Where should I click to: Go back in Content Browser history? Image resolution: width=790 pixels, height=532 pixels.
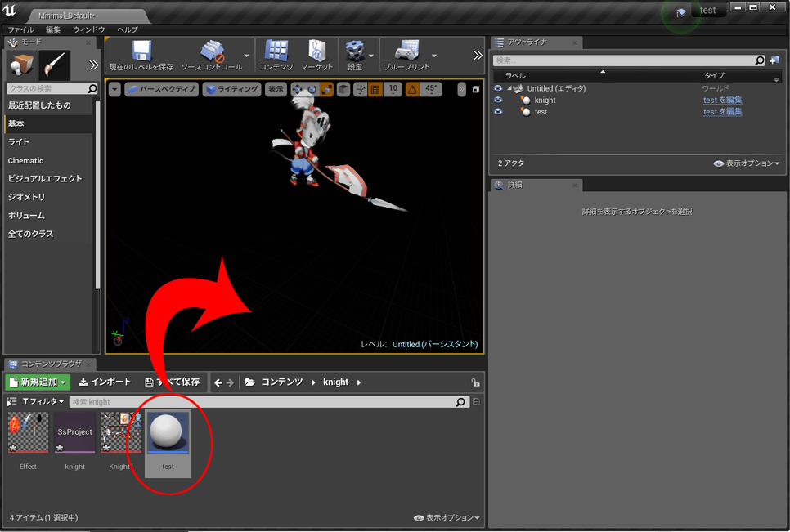(218, 382)
